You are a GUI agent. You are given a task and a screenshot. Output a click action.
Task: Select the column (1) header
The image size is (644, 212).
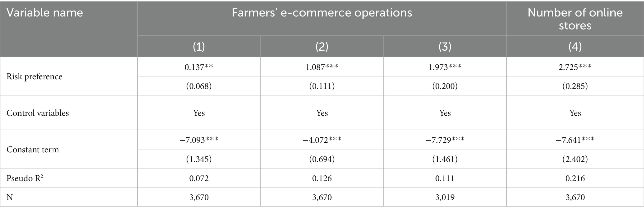click(199, 46)
